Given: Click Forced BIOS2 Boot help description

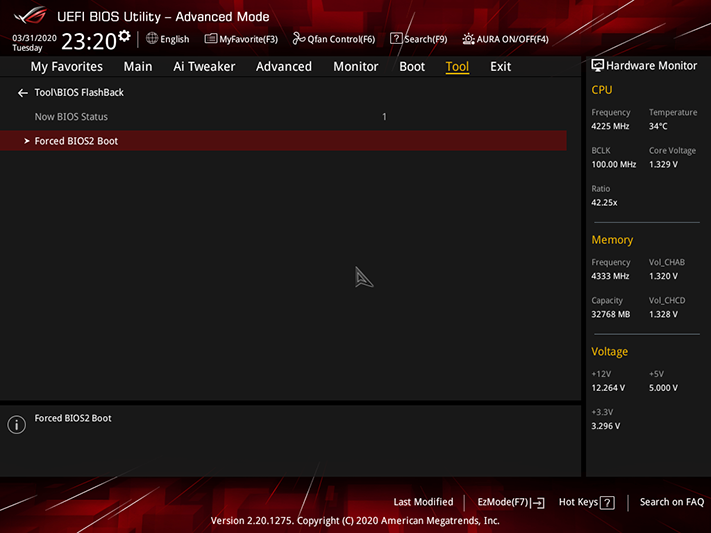Looking at the screenshot, I should pos(73,418).
